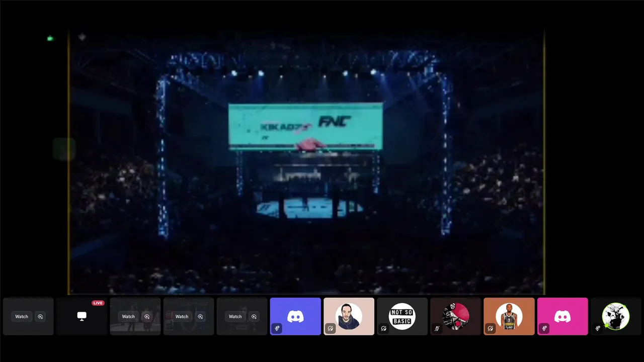The width and height of the screenshot is (644, 362).
Task: Click the pop-out icon on the third Watch tile
Action: [200, 317]
